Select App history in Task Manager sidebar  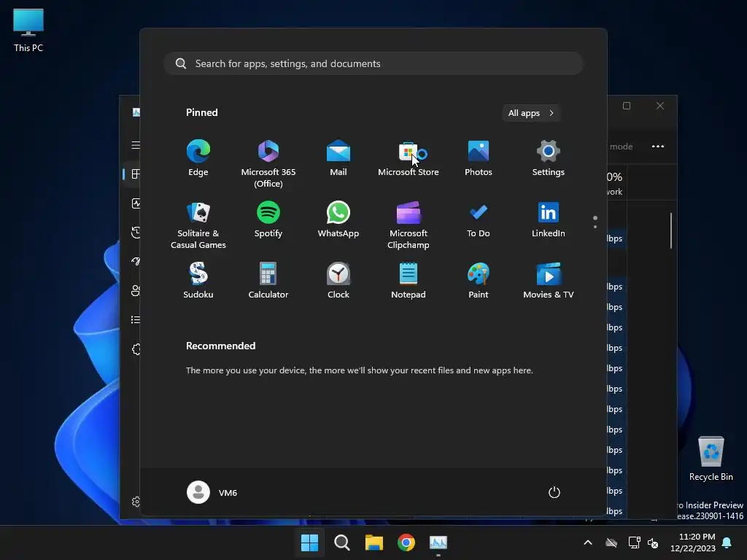[x=136, y=233]
